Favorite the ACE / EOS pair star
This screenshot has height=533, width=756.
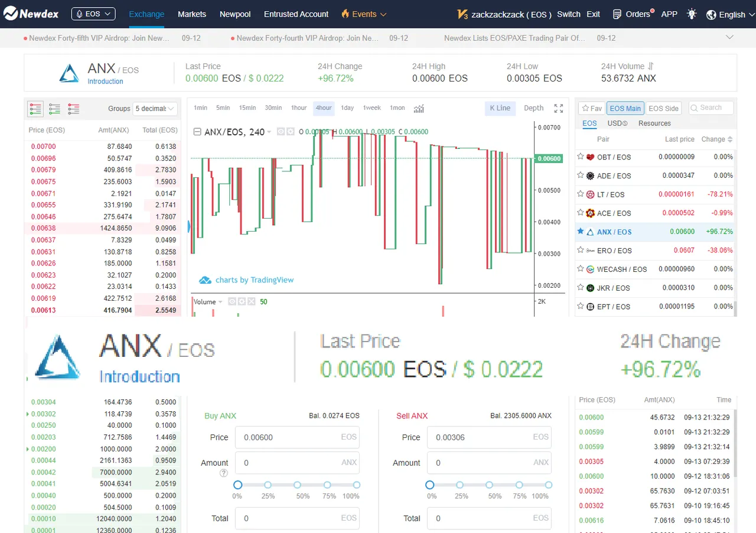point(581,213)
